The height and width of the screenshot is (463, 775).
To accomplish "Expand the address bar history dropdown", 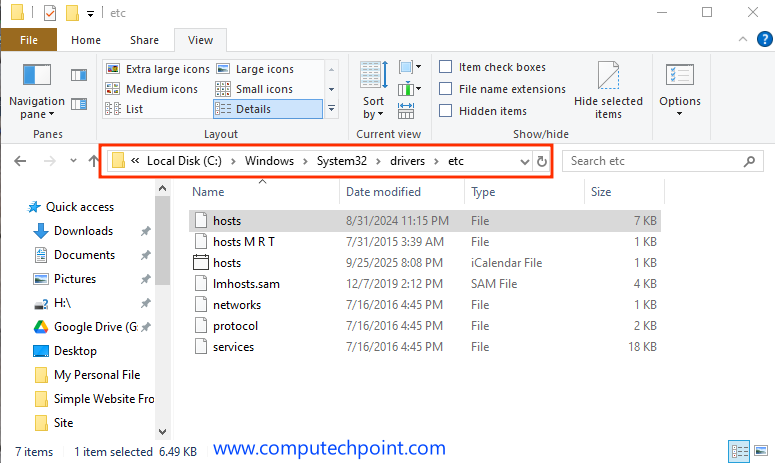I will tap(524, 161).
